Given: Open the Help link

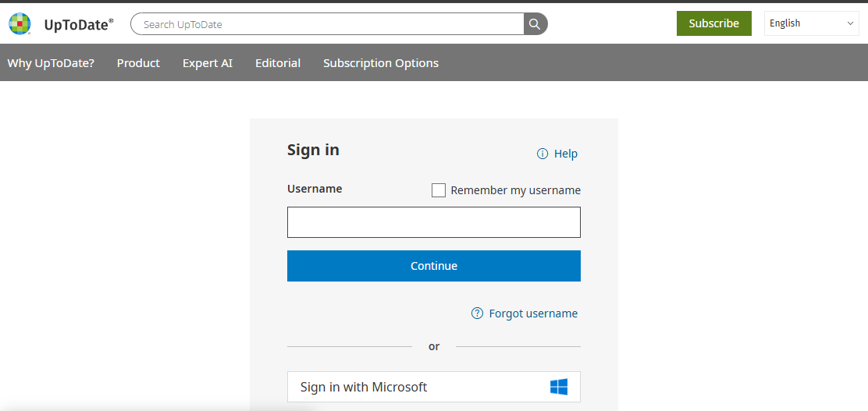Looking at the screenshot, I should pos(566,154).
